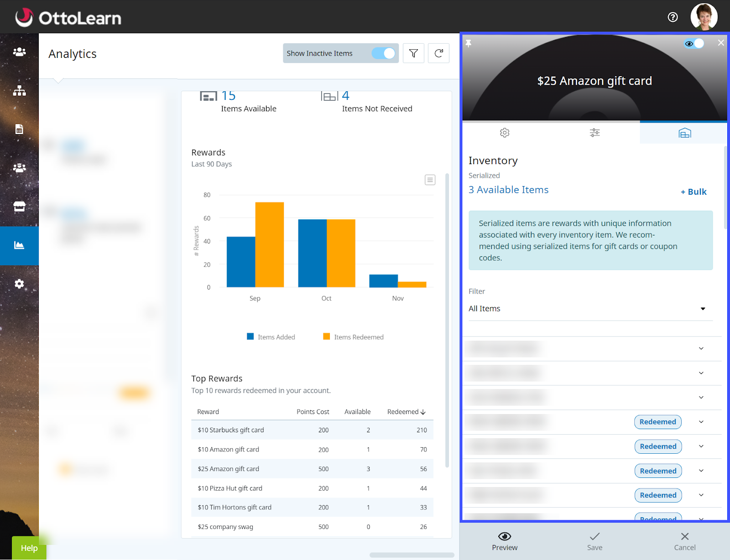The image size is (730, 560).
Task: Open the organization hierarchy sidebar icon
Action: (19, 91)
